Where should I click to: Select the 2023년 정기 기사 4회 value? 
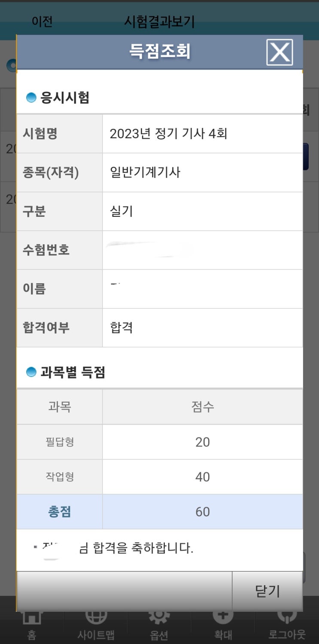(168, 134)
